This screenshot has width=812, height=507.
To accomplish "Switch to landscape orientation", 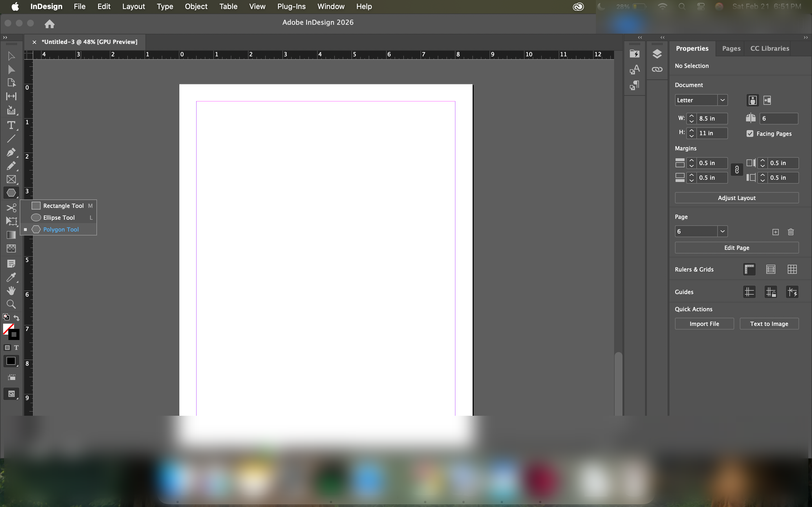I will 767,100.
